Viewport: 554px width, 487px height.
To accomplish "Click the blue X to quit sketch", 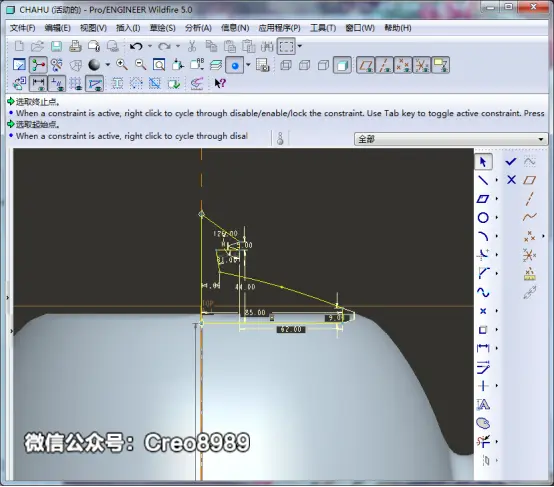I will [x=511, y=180].
